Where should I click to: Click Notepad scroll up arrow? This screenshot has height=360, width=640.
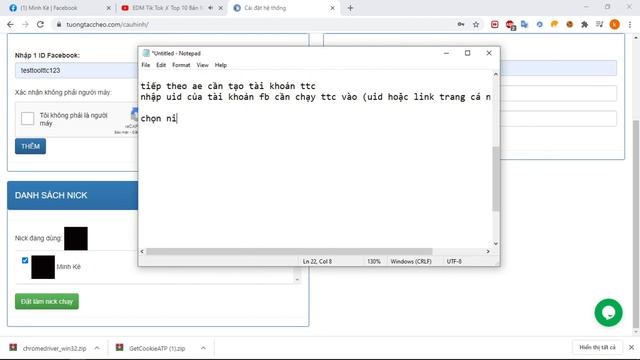[496, 74]
